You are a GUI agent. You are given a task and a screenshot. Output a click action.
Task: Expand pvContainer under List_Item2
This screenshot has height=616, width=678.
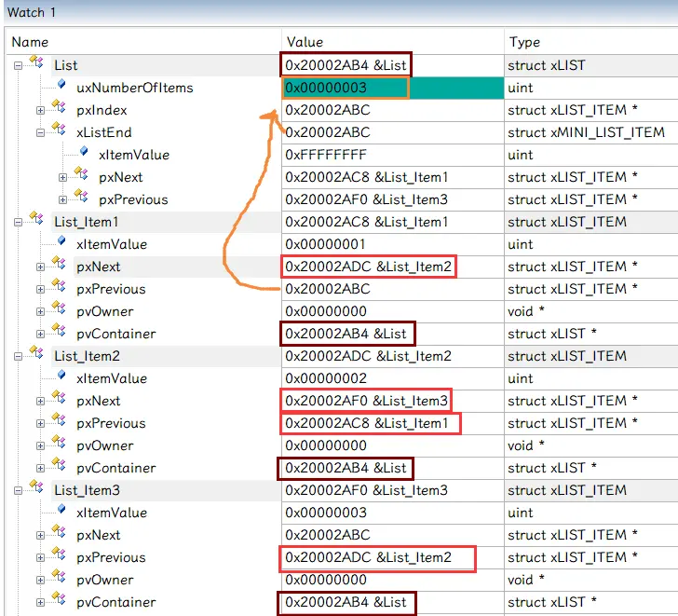[41, 468]
